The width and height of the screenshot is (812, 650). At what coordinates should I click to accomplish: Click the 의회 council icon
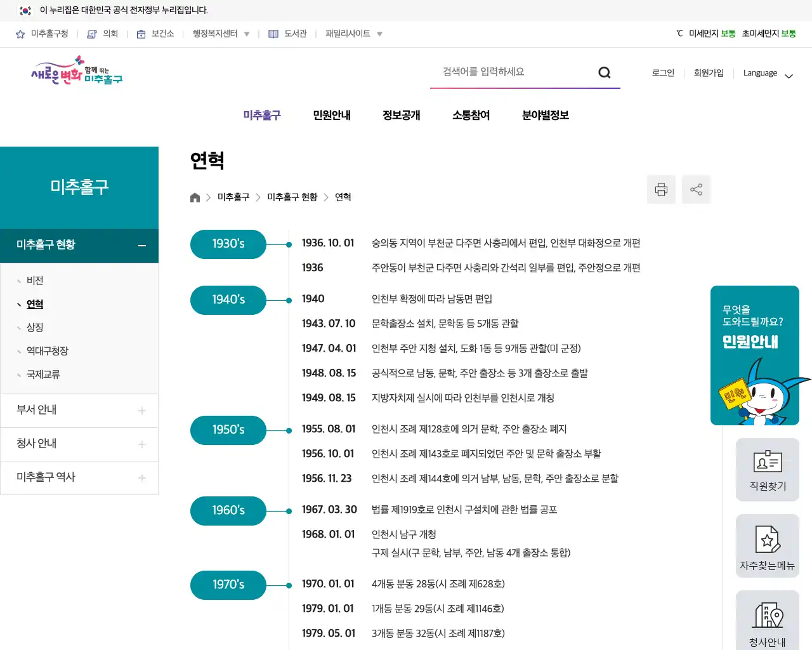pyautogui.click(x=92, y=34)
